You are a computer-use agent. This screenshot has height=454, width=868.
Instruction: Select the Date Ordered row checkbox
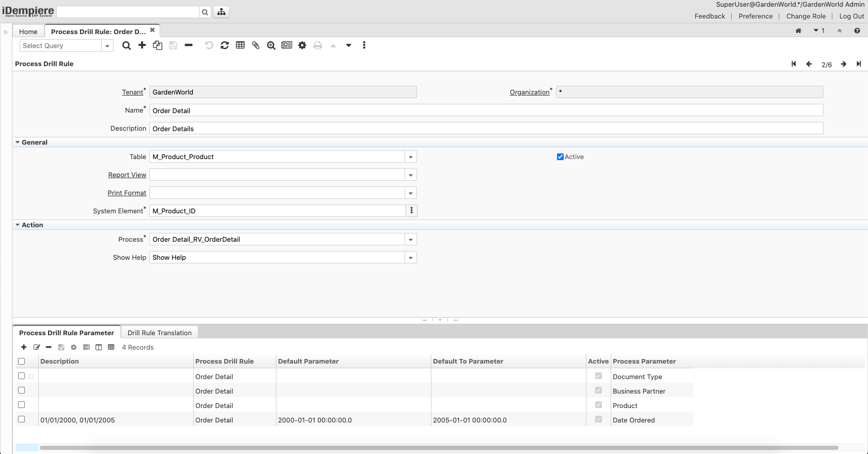pos(22,419)
